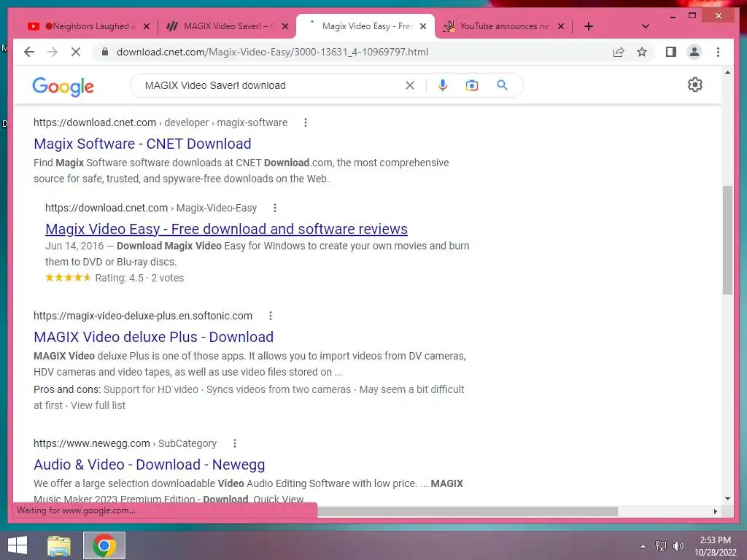This screenshot has height=560, width=747.
Task: Open the volume tray icon
Action: click(x=678, y=545)
